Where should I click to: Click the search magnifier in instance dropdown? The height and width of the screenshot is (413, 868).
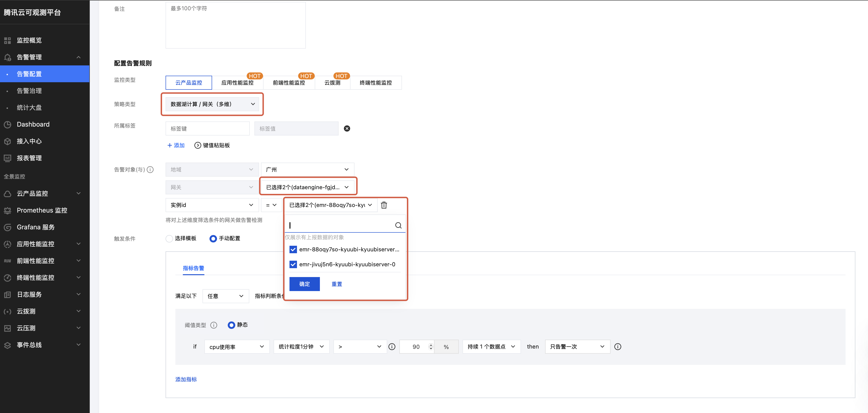398,225
